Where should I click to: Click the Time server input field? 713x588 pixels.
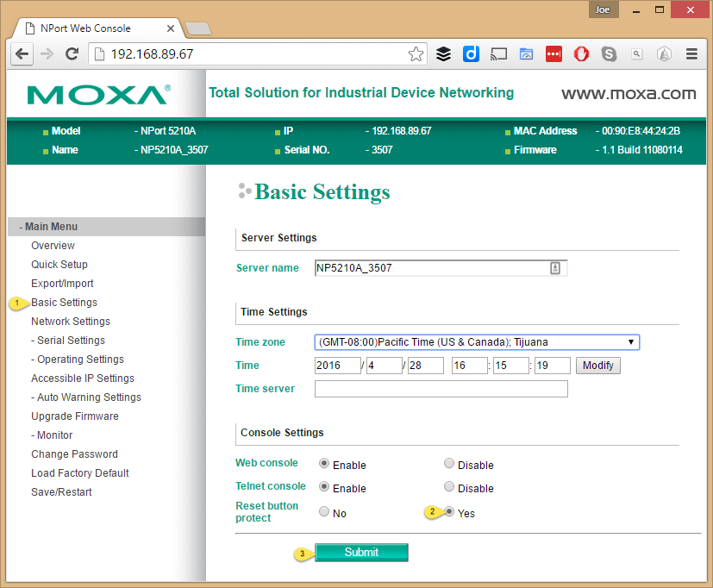pyautogui.click(x=441, y=389)
